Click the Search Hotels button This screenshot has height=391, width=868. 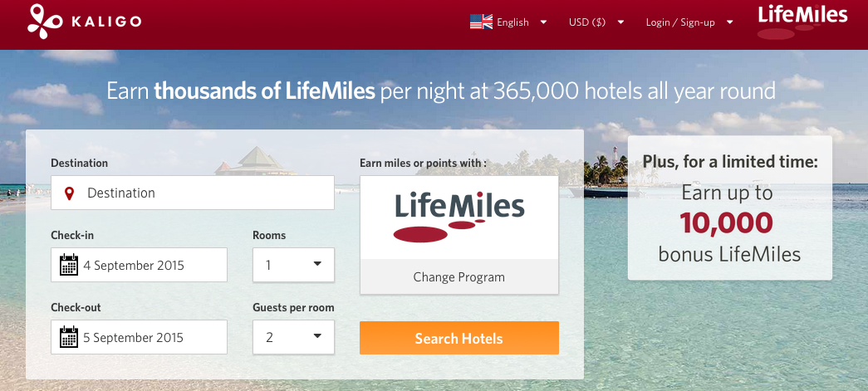click(x=459, y=338)
